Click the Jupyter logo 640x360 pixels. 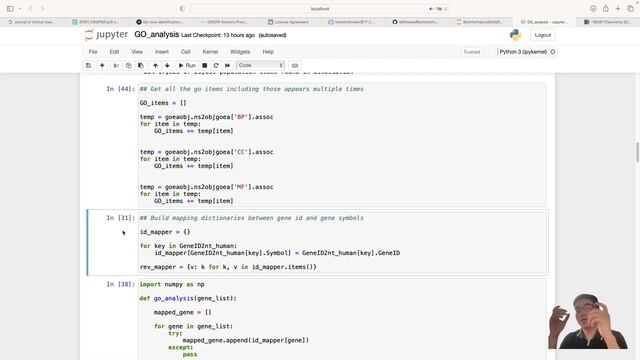(106, 35)
